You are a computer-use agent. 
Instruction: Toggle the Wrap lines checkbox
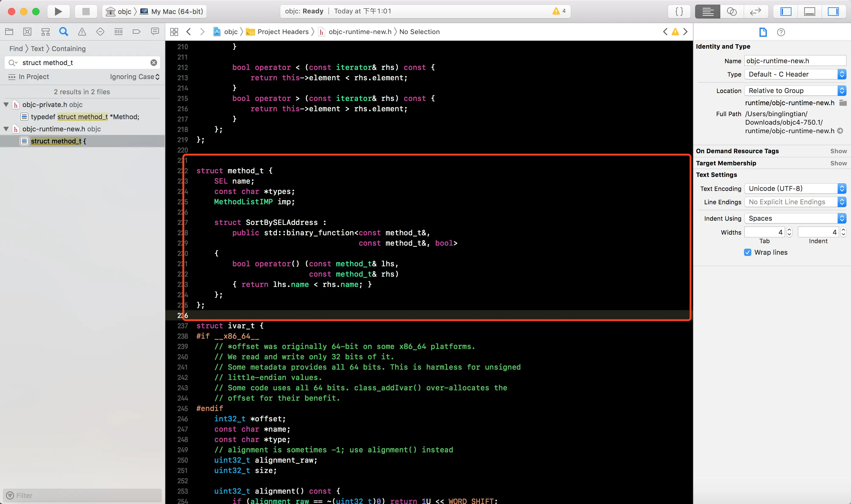pos(747,252)
